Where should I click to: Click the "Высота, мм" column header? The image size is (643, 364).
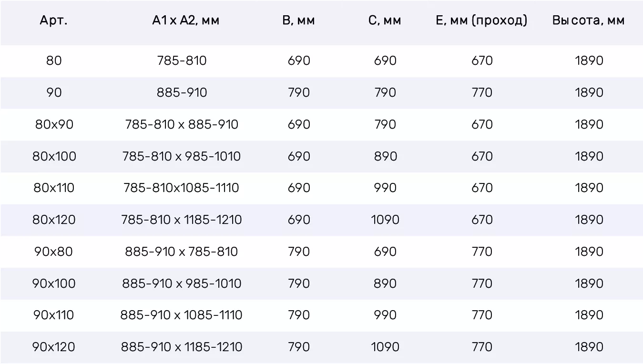589,20
